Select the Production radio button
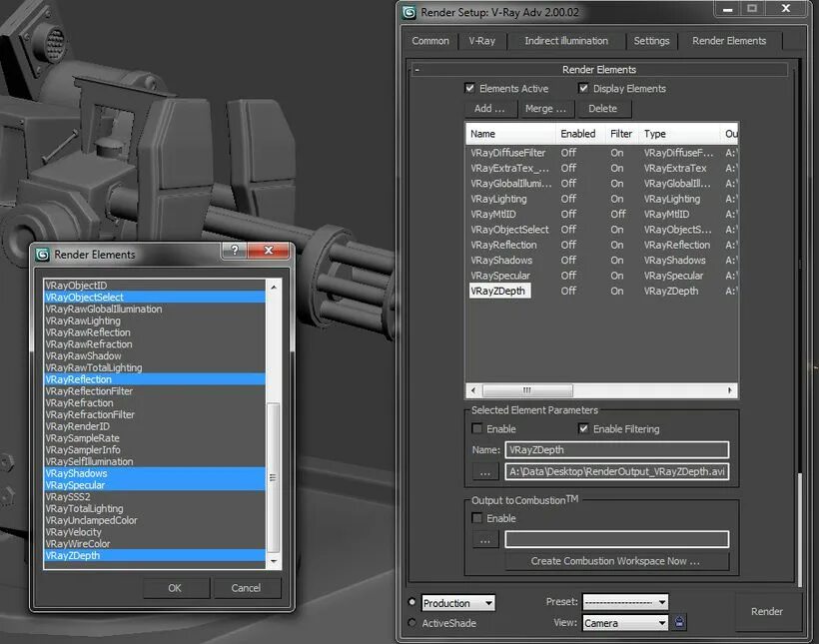This screenshot has width=819, height=644. click(412, 602)
